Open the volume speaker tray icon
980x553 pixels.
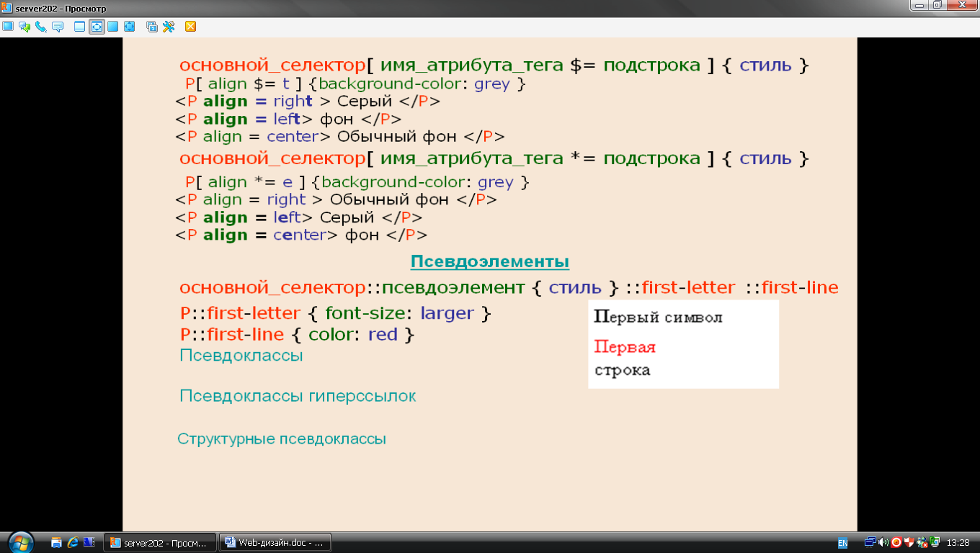883,542
